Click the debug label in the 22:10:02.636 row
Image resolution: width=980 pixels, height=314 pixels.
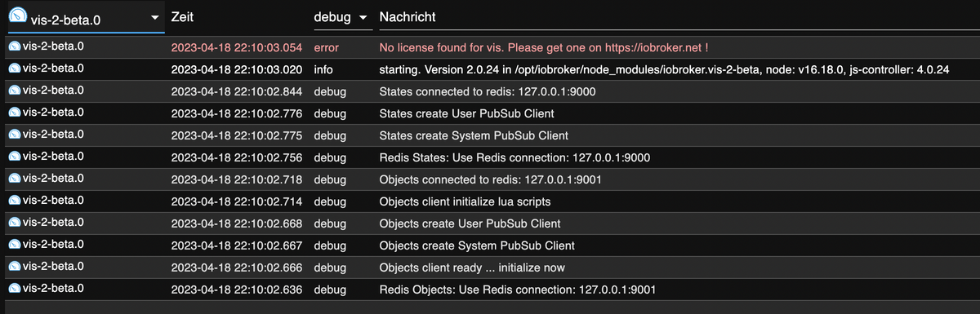(x=331, y=290)
